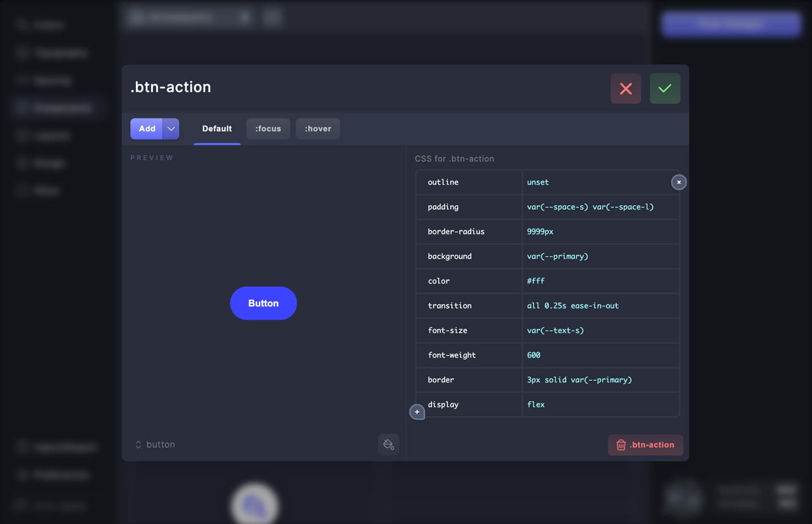Click the blue preview Button
Screen dimensions: 812x524
tap(263, 303)
